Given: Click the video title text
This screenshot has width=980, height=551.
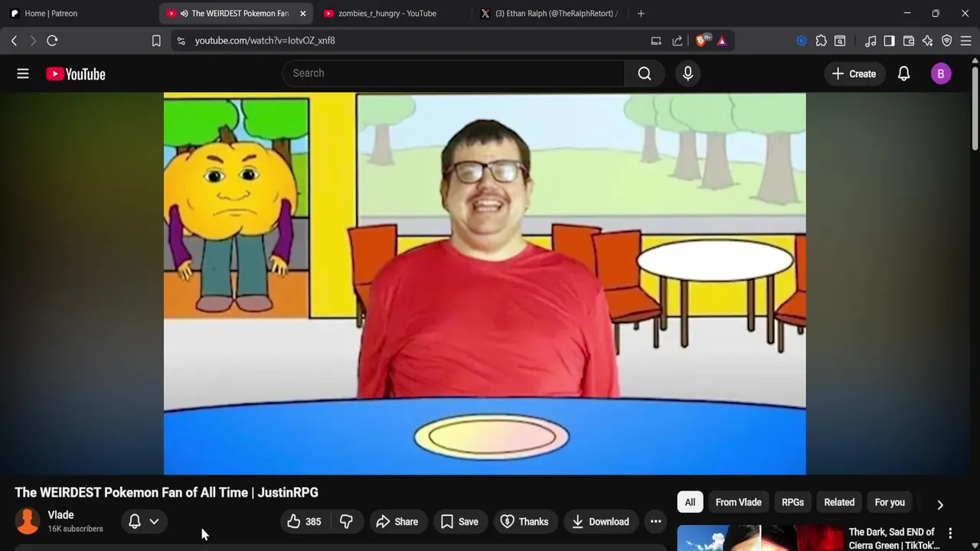Looking at the screenshot, I should click(x=166, y=492).
